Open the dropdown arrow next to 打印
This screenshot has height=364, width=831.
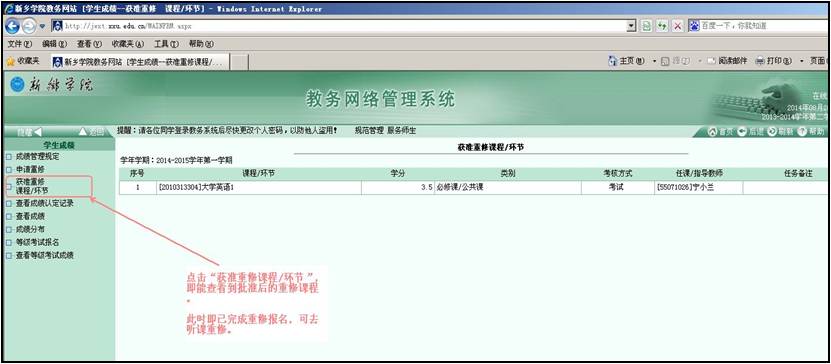tap(802, 61)
